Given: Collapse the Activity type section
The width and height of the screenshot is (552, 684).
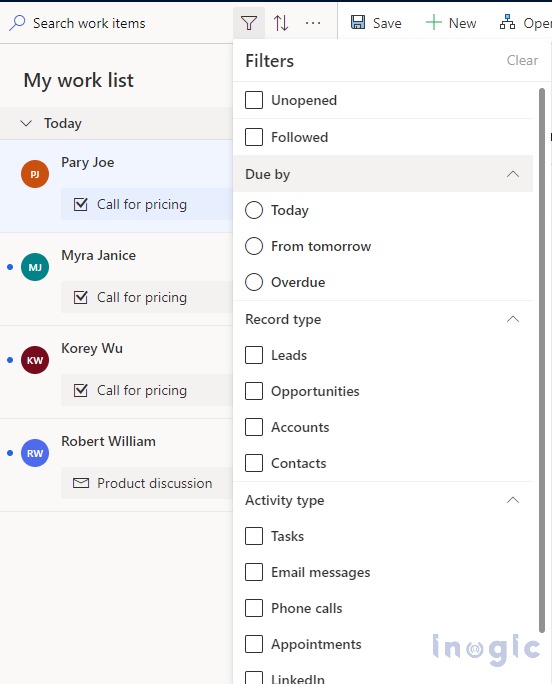Looking at the screenshot, I should [513, 500].
